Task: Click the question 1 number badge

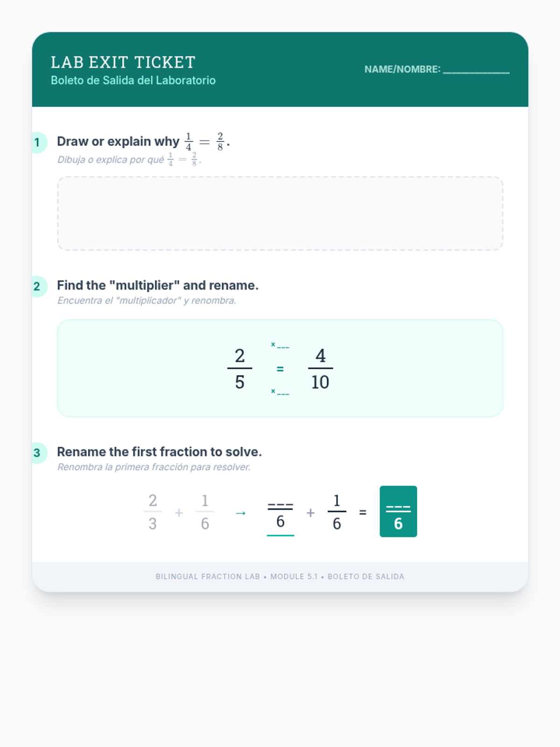Action: click(x=37, y=142)
